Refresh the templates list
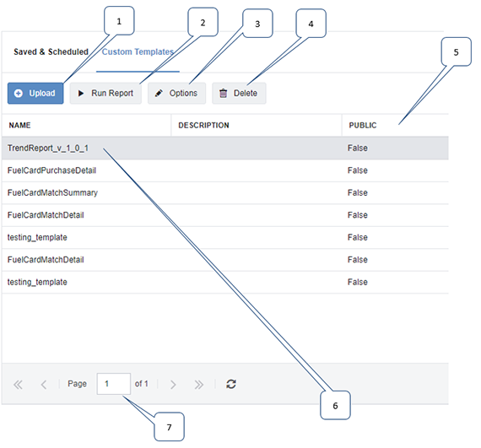 click(x=231, y=384)
